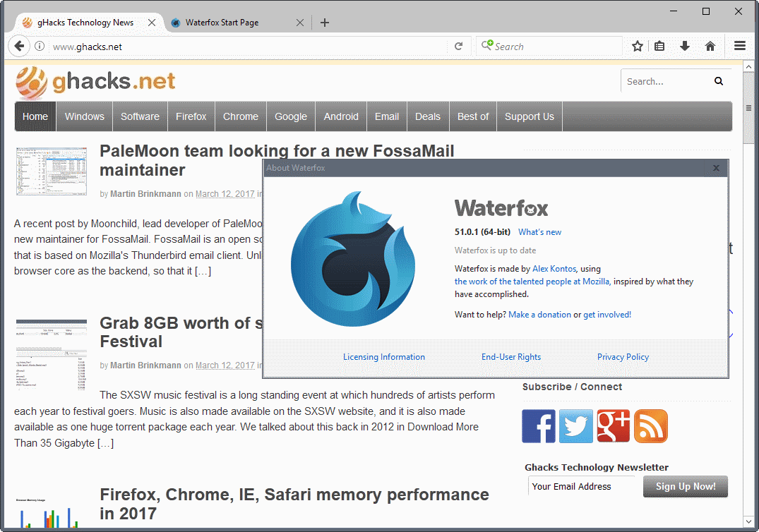
Task: Click the page scrollbar up arrow
Action: [748, 67]
